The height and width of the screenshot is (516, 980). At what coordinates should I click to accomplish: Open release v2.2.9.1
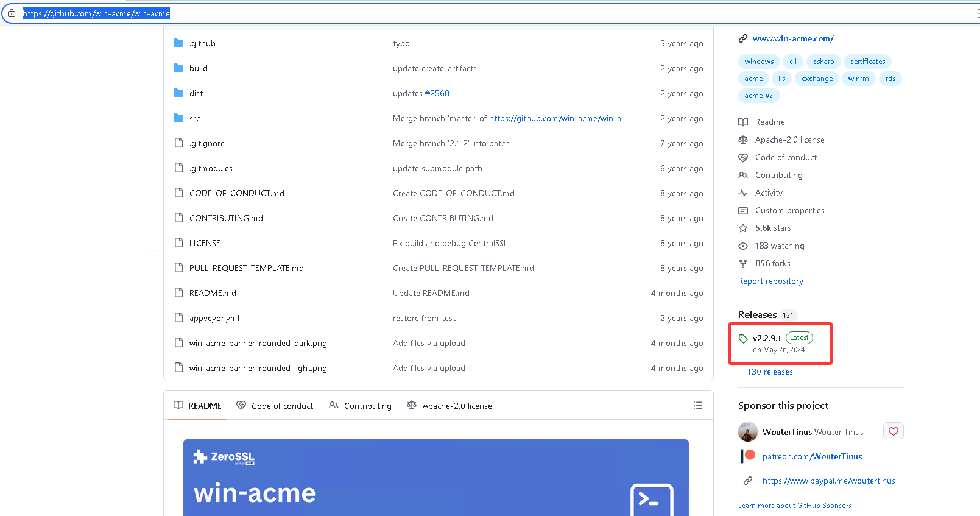tap(767, 338)
